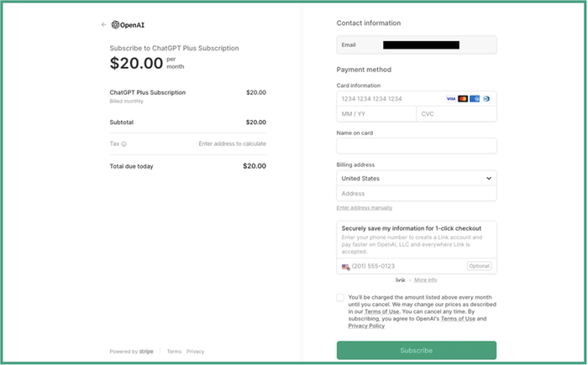
Task: Click the US flag phone country icon
Action: (345, 267)
